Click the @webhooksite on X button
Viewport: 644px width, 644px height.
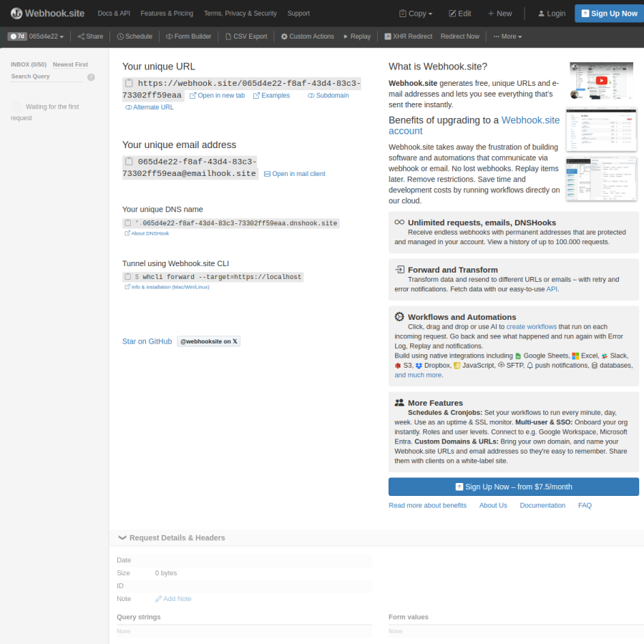[x=209, y=341]
